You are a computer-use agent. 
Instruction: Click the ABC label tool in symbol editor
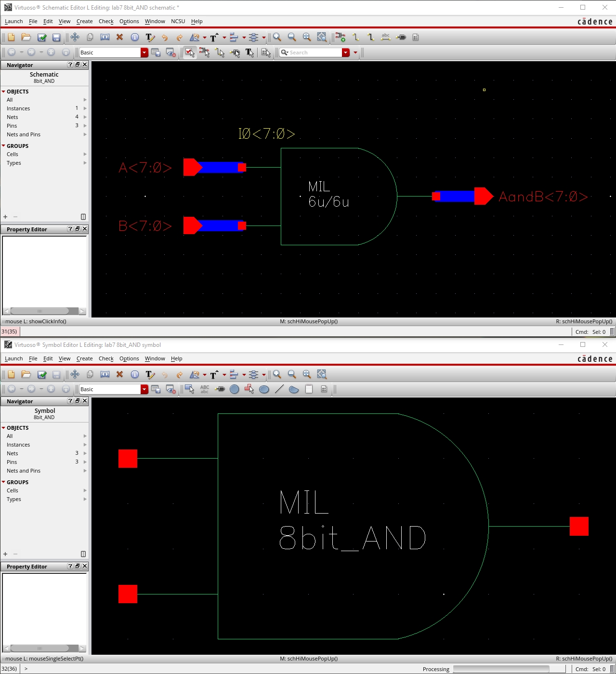click(x=205, y=389)
